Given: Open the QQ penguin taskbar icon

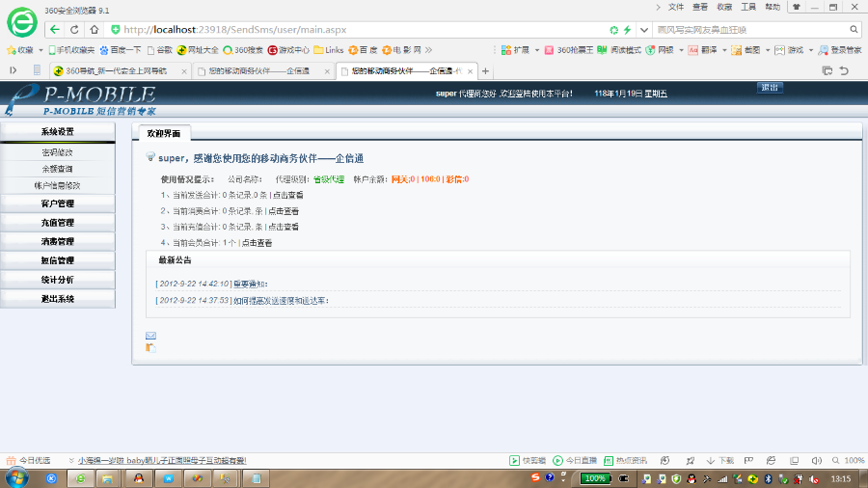Looking at the screenshot, I should [138, 478].
